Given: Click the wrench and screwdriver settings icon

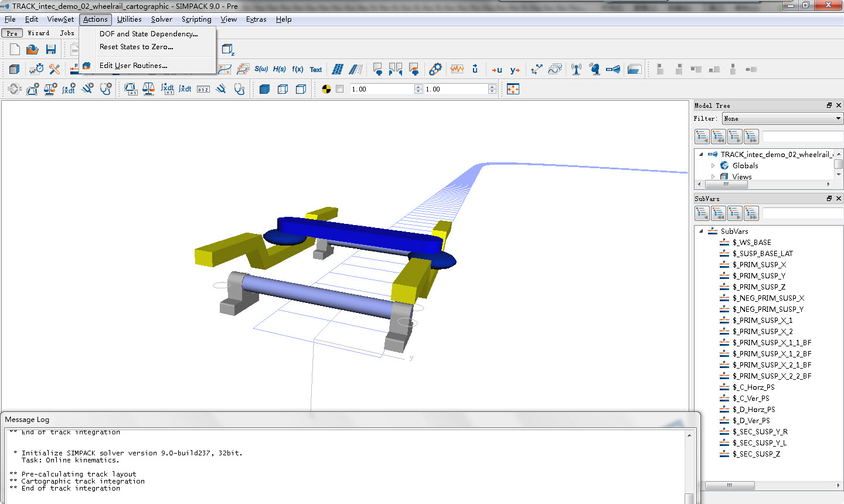Looking at the screenshot, I should [x=55, y=69].
